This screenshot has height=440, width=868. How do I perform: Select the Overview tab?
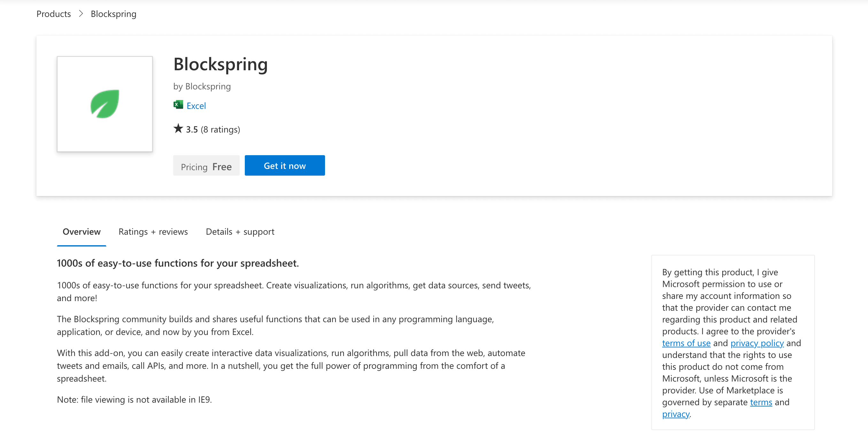(x=81, y=231)
